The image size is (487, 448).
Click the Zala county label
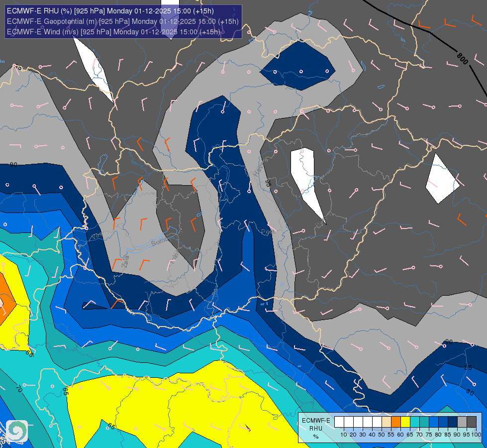[125, 261]
